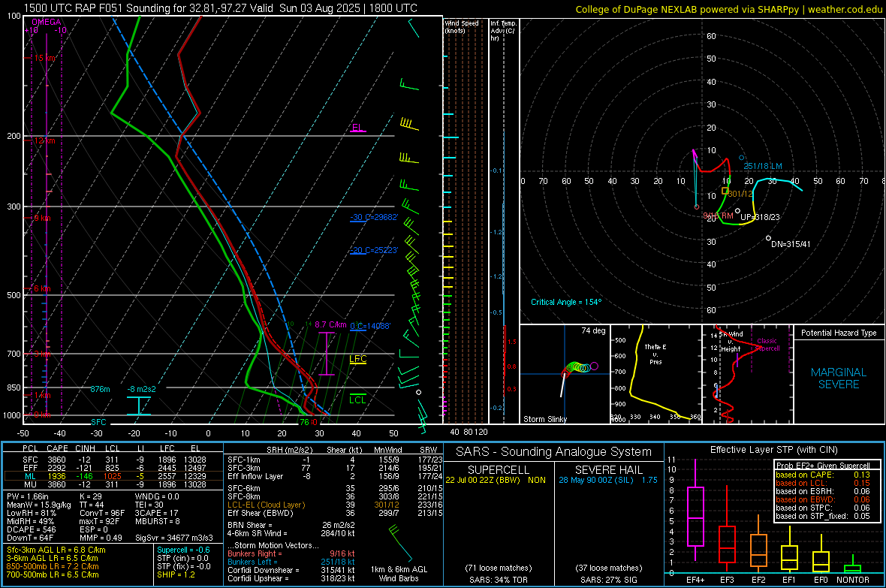886x588 pixels.
Task: Click the UP=318/23 Corfidi vector label
Action: [760, 217]
